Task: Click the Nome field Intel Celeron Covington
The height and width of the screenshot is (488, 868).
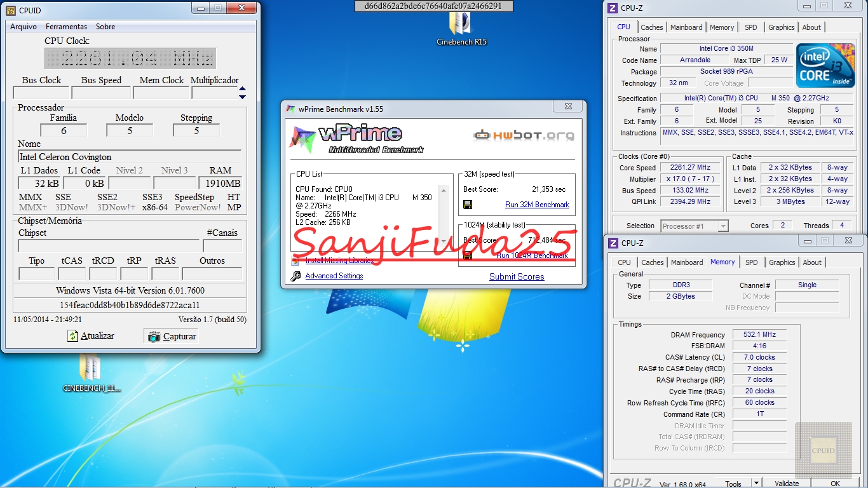Action: 130,157
